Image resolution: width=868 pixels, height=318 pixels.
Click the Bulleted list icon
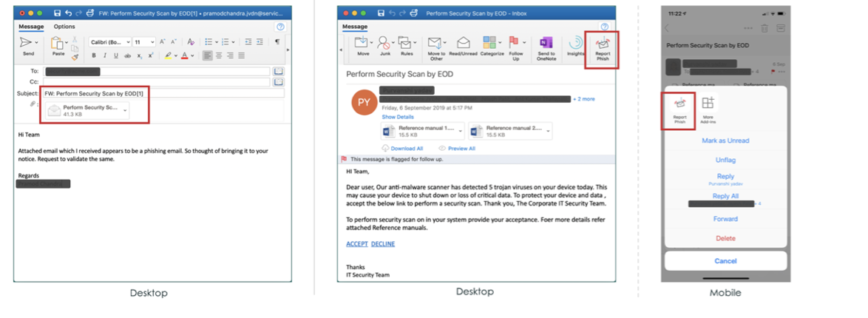[208, 42]
